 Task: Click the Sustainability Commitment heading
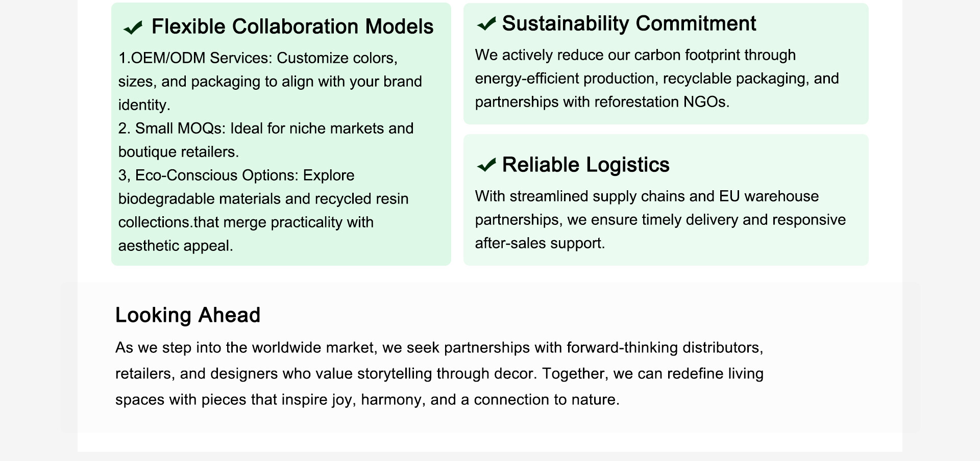pos(628,23)
